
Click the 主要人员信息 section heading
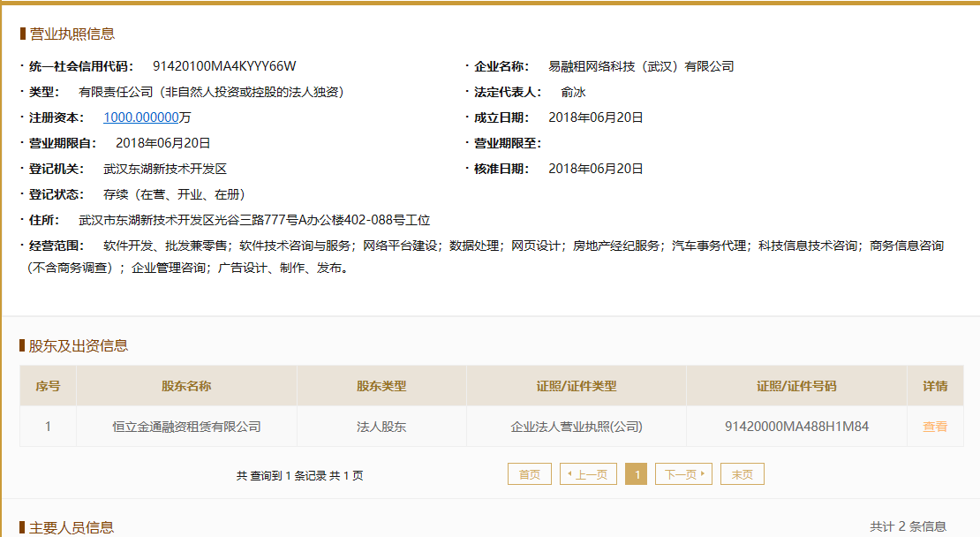click(72, 527)
